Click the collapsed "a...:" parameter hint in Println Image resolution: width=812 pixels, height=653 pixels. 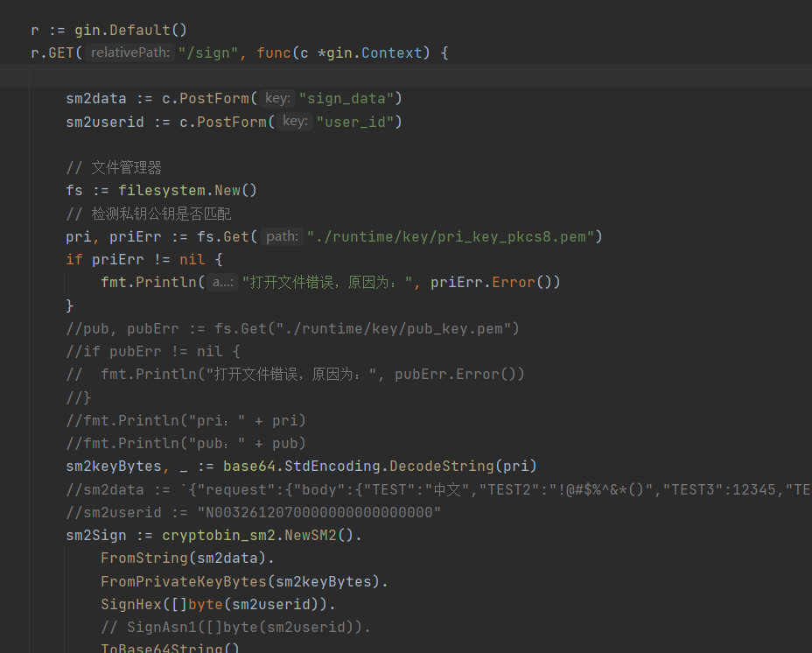pyautogui.click(x=223, y=283)
